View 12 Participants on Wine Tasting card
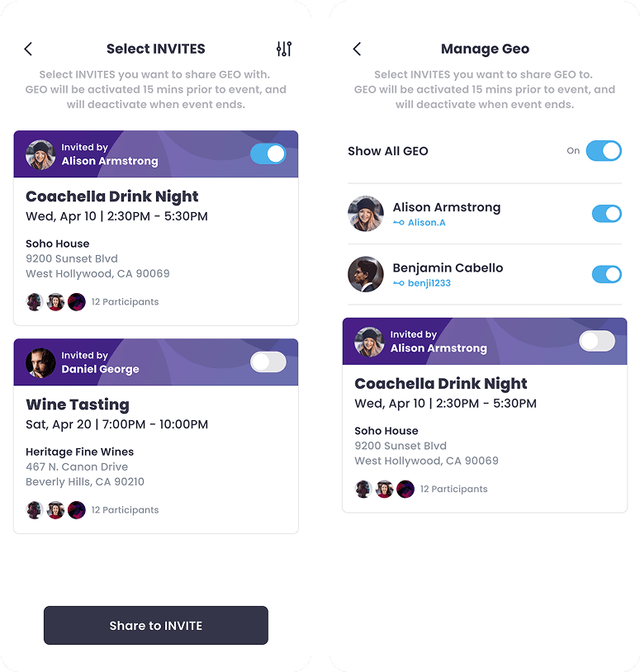Image resolution: width=640 pixels, height=672 pixels. coord(126,510)
